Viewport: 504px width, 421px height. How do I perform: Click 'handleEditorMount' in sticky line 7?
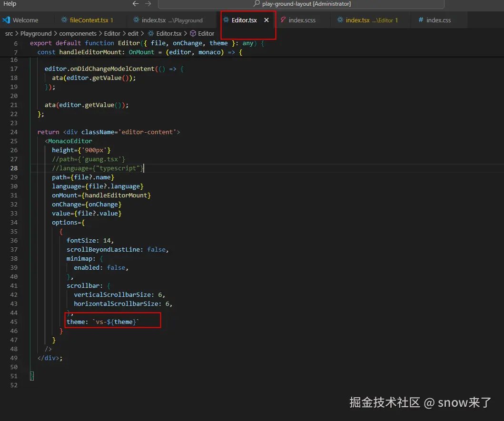90,52
